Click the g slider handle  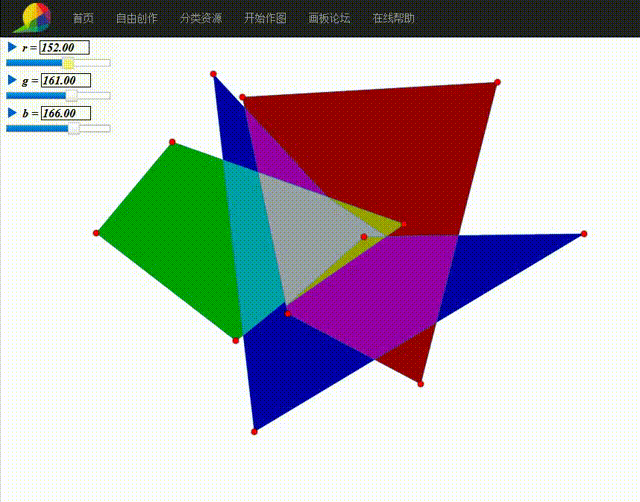[x=71, y=96]
